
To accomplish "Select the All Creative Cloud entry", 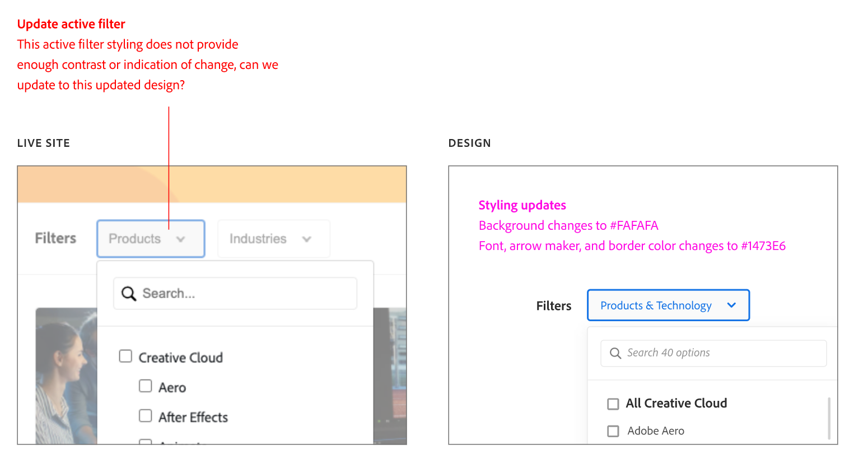I will [x=676, y=404].
